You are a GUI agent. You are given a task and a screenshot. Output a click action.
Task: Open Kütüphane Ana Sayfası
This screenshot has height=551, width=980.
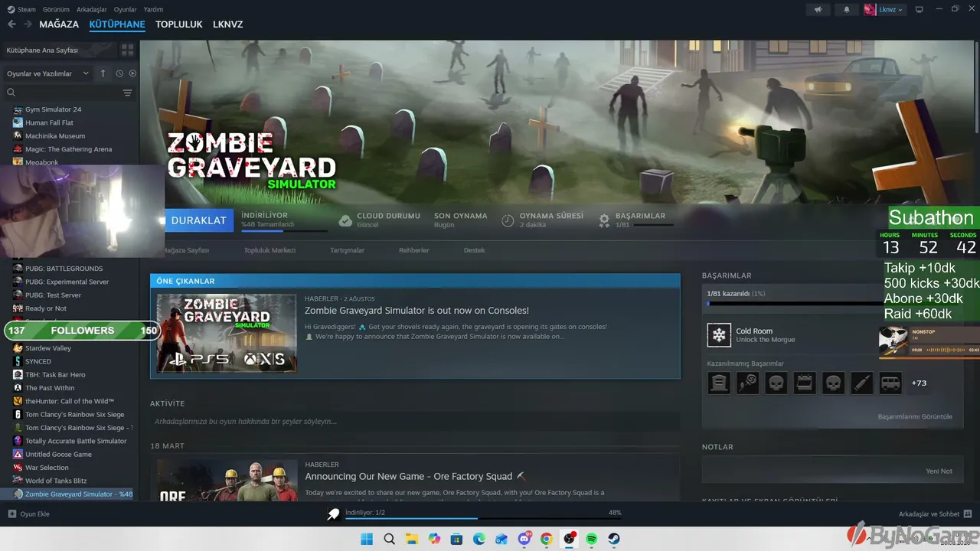(x=58, y=50)
